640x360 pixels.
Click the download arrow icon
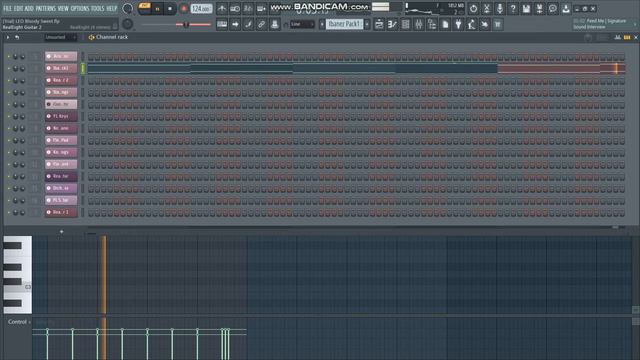566,8
